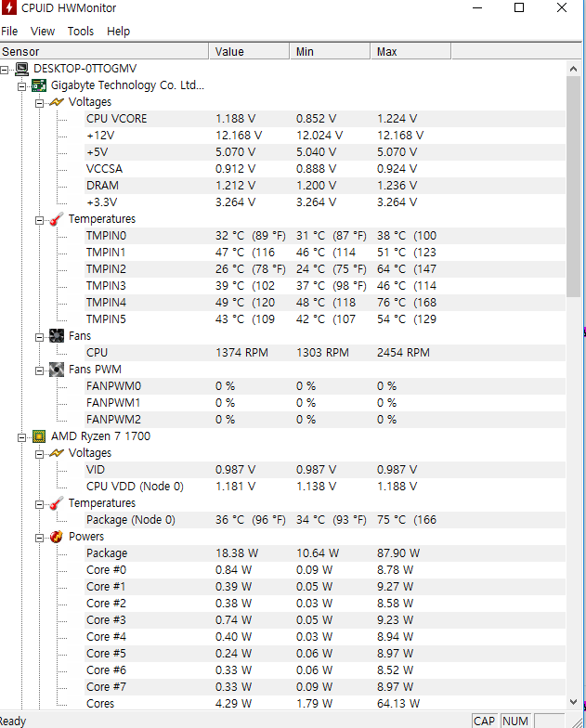Viewport: 586px width, 728px height.
Task: Click the thermometer icon beside motherboard Temperatures
Action: (56, 219)
